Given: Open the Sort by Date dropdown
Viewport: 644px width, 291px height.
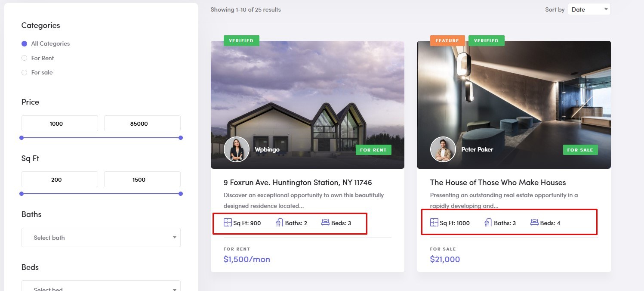Looking at the screenshot, I should tap(589, 9).
